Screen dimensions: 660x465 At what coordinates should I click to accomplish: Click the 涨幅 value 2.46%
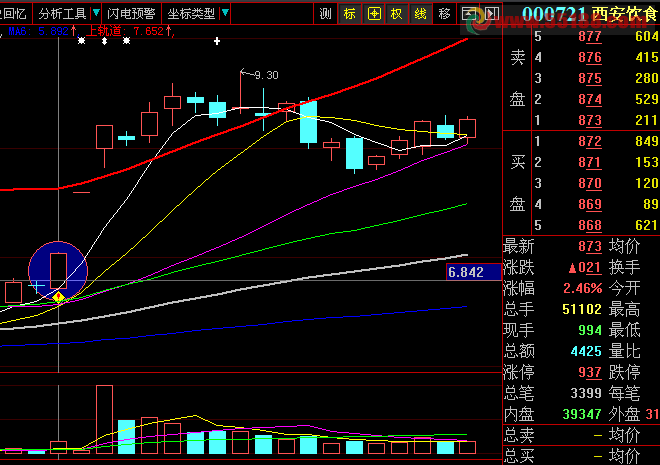click(583, 289)
